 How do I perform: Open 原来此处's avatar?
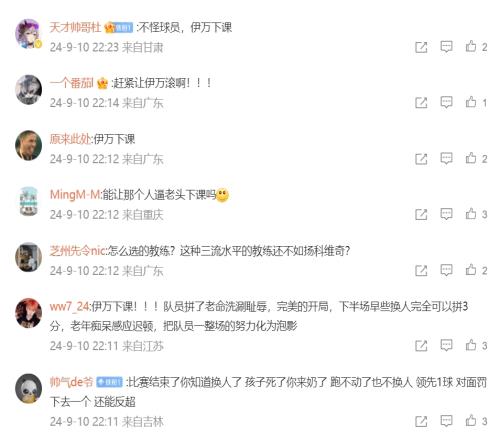pos(29,145)
